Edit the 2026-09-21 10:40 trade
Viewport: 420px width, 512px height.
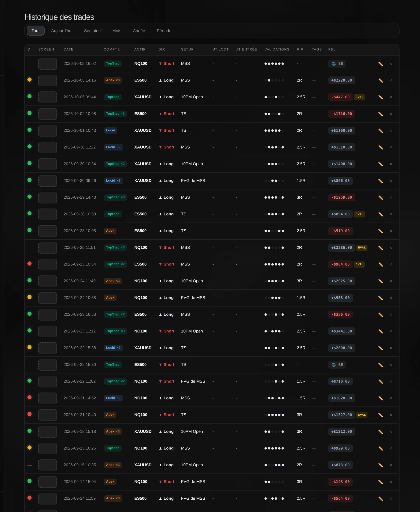[x=380, y=415]
